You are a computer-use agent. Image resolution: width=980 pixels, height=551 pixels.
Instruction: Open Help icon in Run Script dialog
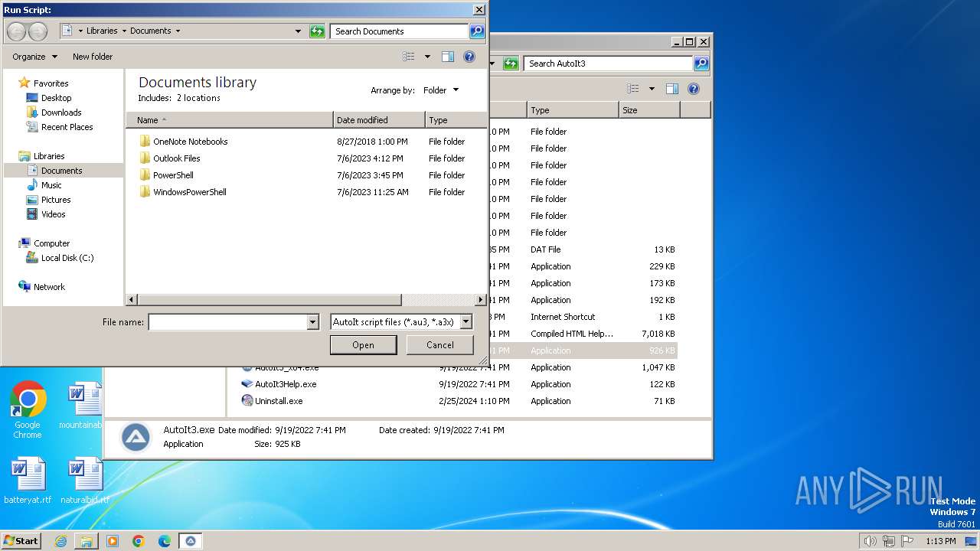click(469, 57)
